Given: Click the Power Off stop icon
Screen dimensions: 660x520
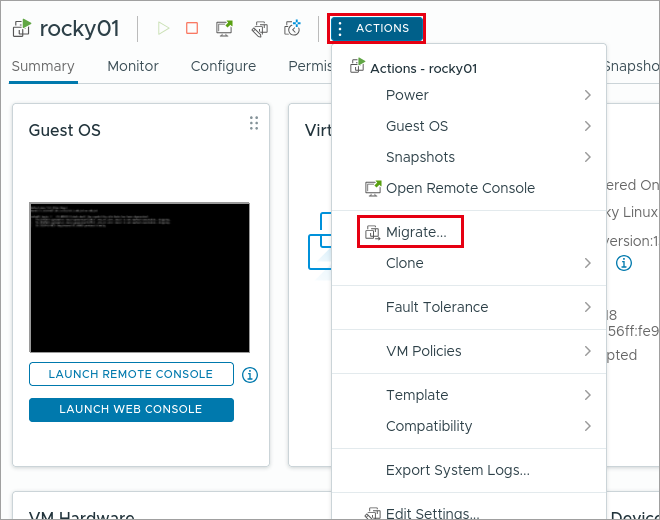Looking at the screenshot, I should tap(192, 28).
